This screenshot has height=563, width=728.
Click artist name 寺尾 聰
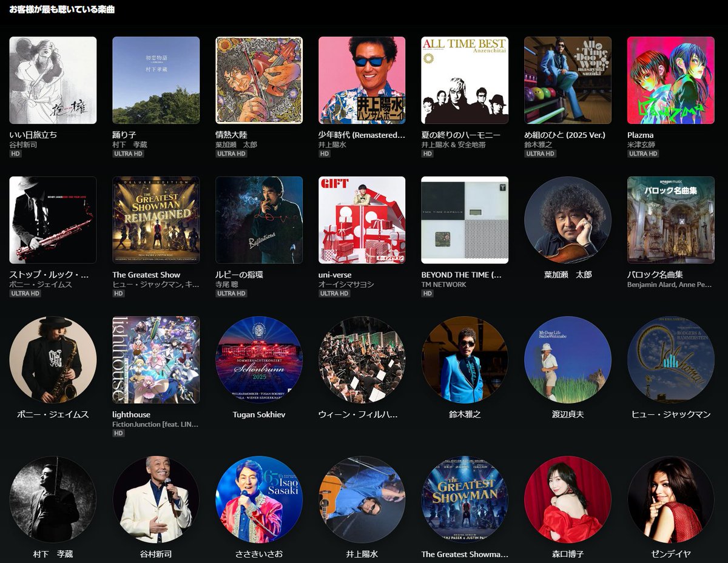227,285
